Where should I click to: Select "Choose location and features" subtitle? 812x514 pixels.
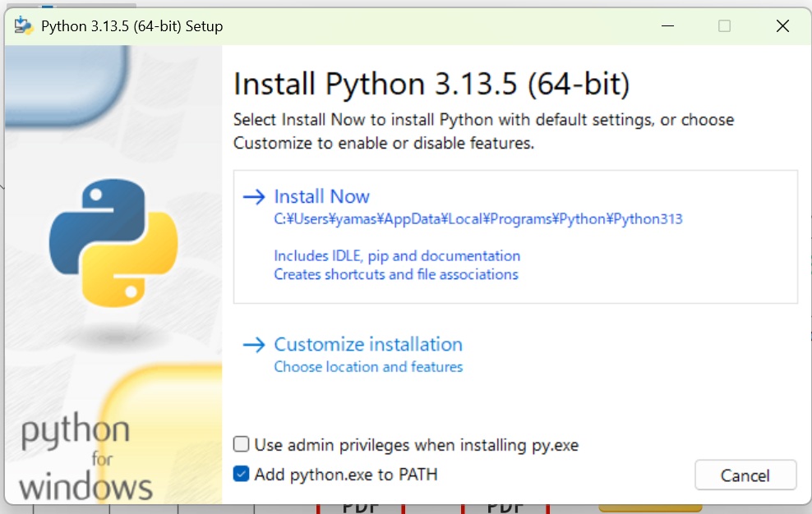pos(368,367)
